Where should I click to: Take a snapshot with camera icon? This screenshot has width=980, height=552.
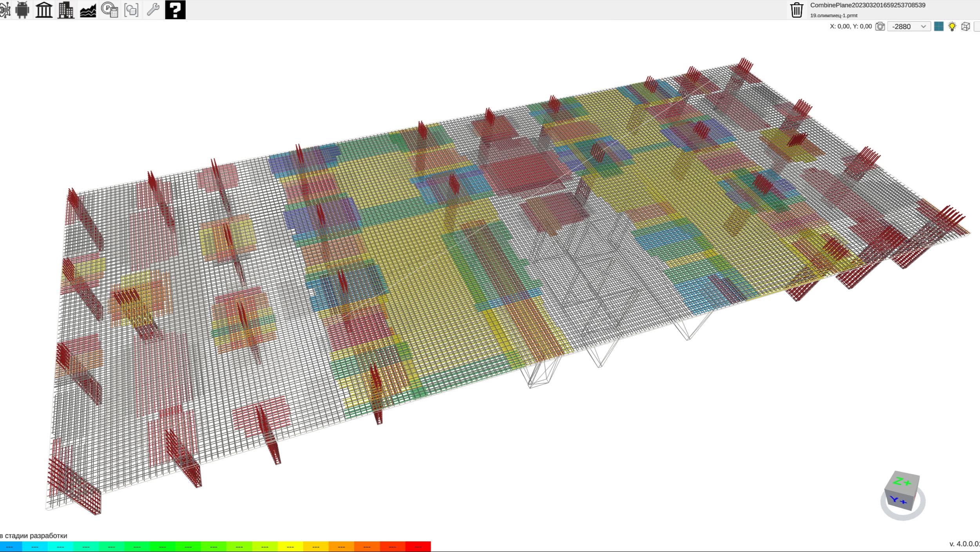(x=880, y=26)
